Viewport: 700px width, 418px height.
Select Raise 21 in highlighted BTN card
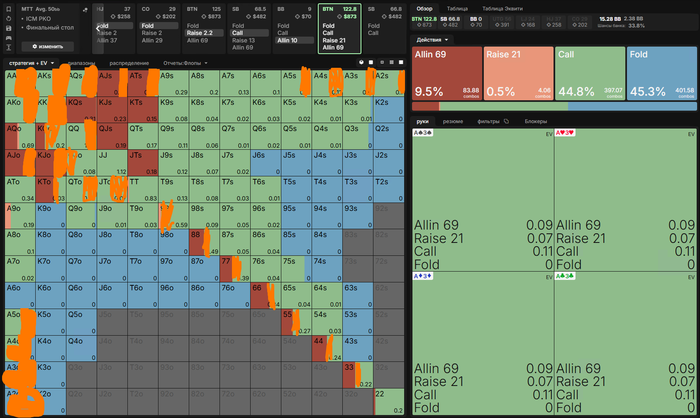click(x=334, y=40)
